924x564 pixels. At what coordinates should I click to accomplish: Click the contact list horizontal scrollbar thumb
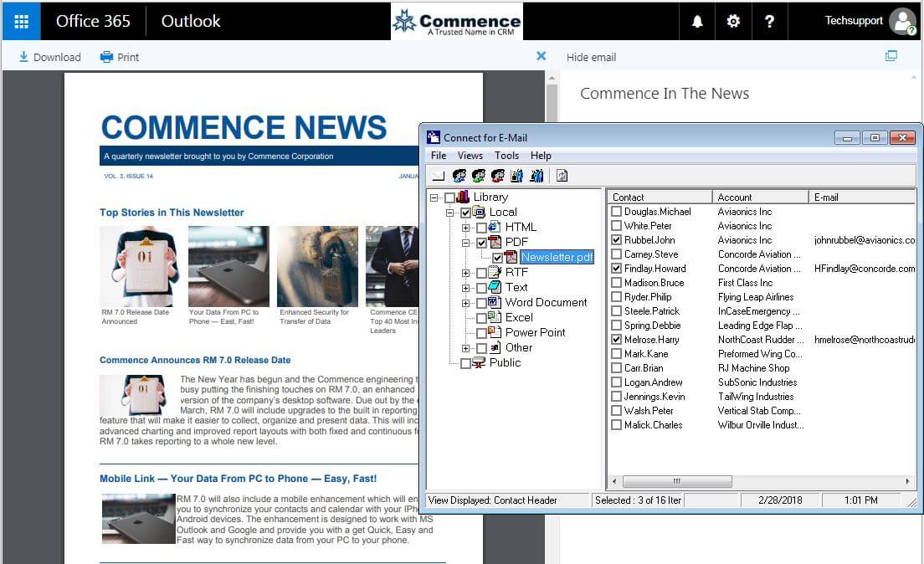point(677,481)
